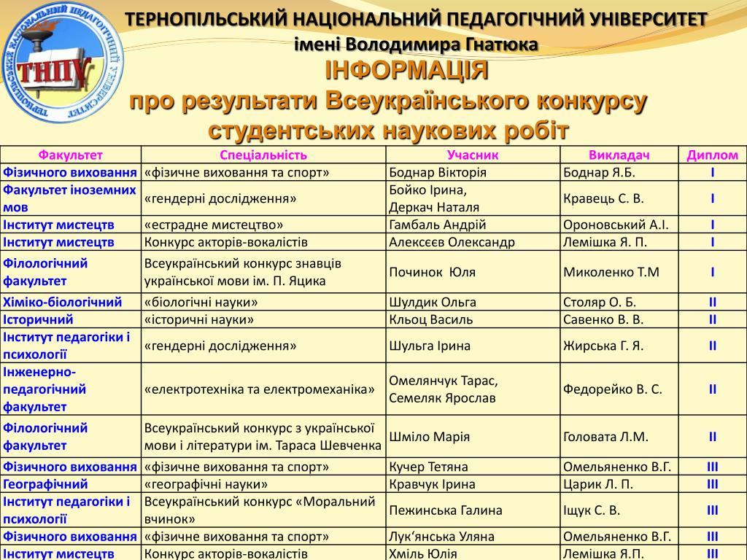Click the Факультет column header
This screenshot has width=747, height=560.
[71, 155]
